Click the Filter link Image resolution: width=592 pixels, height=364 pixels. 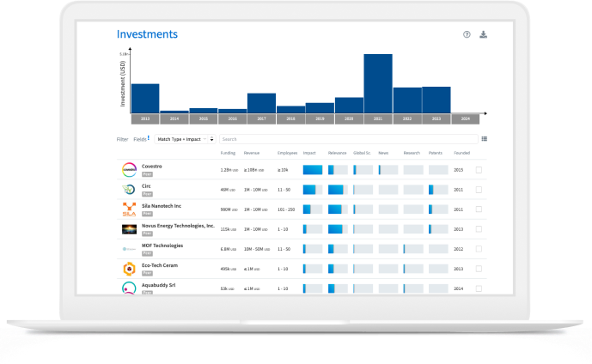pos(122,139)
